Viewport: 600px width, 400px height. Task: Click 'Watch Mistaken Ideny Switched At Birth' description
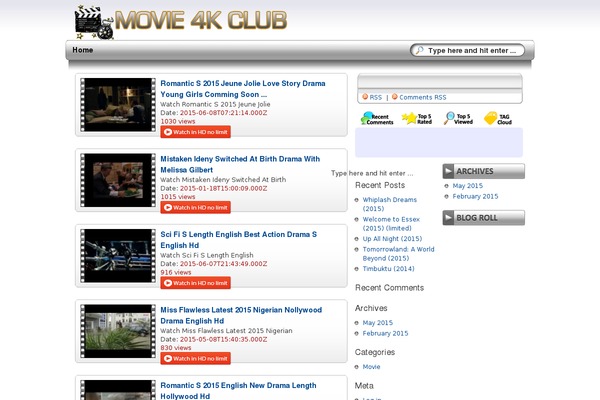[x=223, y=180]
